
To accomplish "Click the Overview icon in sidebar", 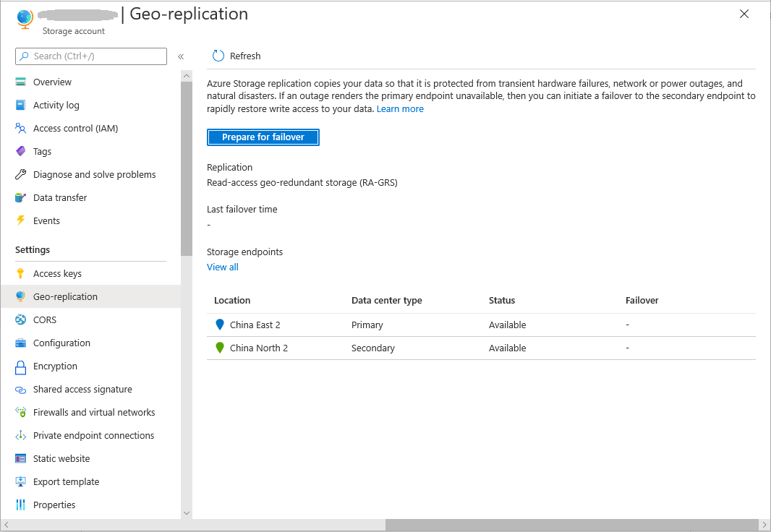I will coord(21,82).
